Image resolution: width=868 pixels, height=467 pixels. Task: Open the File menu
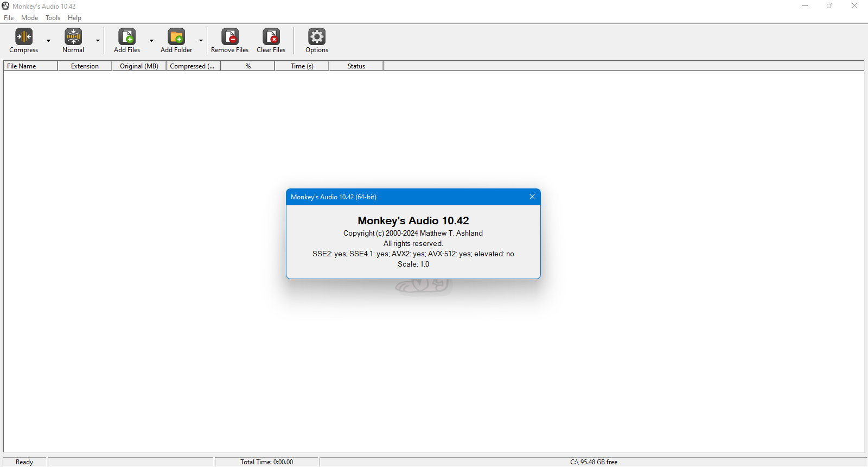[9, 18]
